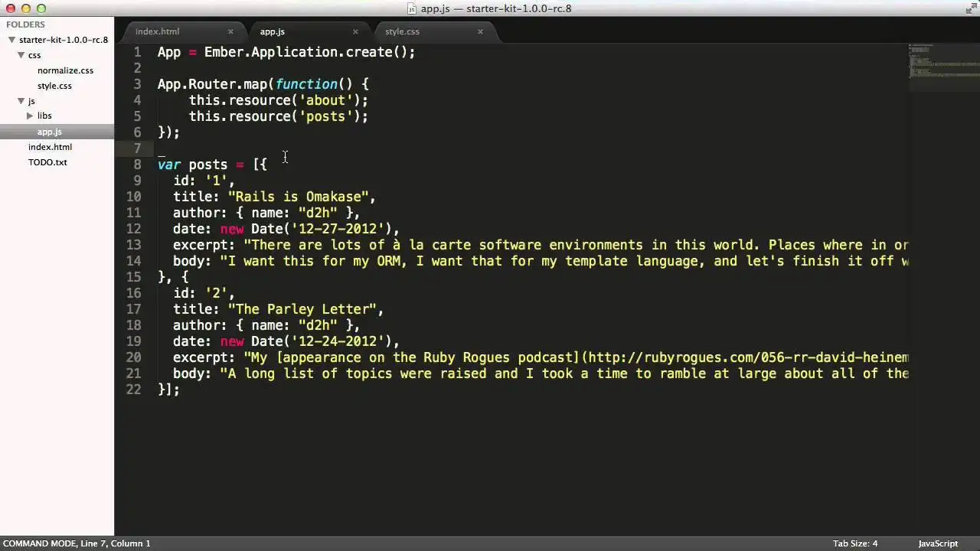
Task: Open the Tab Size: 4 status menu
Action: point(855,543)
